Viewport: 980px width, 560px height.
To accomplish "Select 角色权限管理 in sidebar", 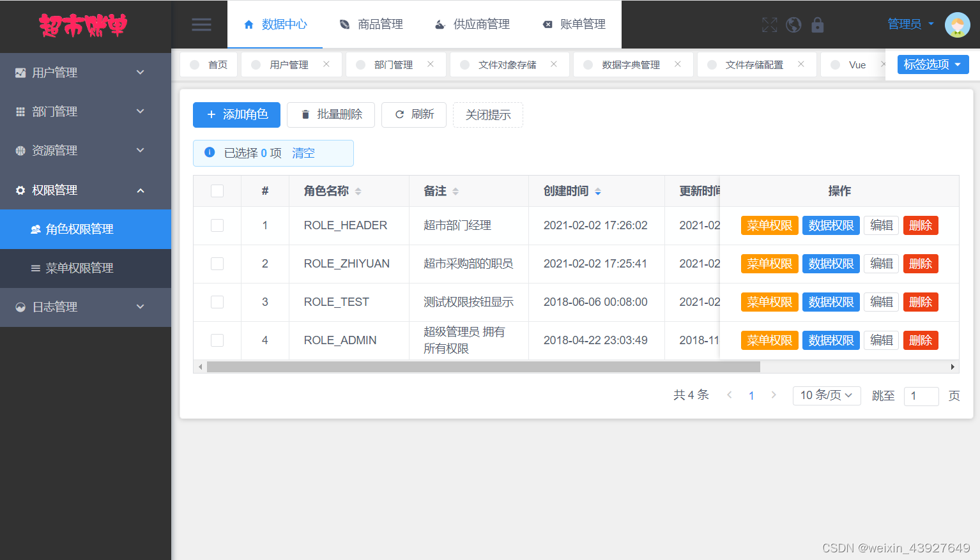I will pos(86,229).
